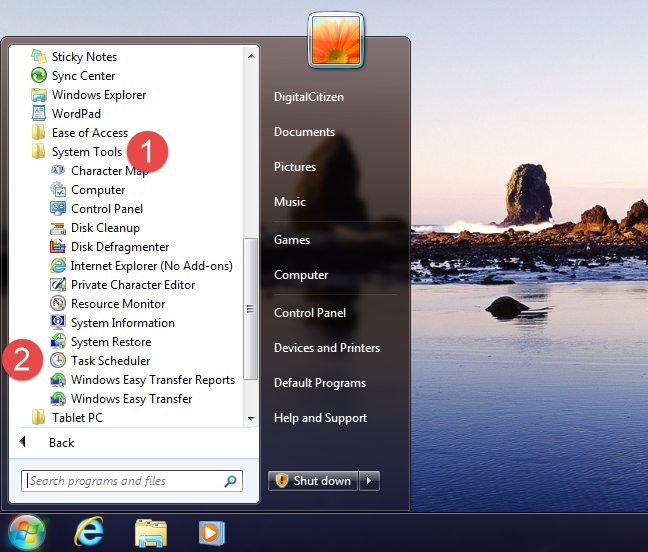Open Internet Explorer from the taskbar
The width and height of the screenshot is (648, 552).
pyautogui.click(x=88, y=533)
